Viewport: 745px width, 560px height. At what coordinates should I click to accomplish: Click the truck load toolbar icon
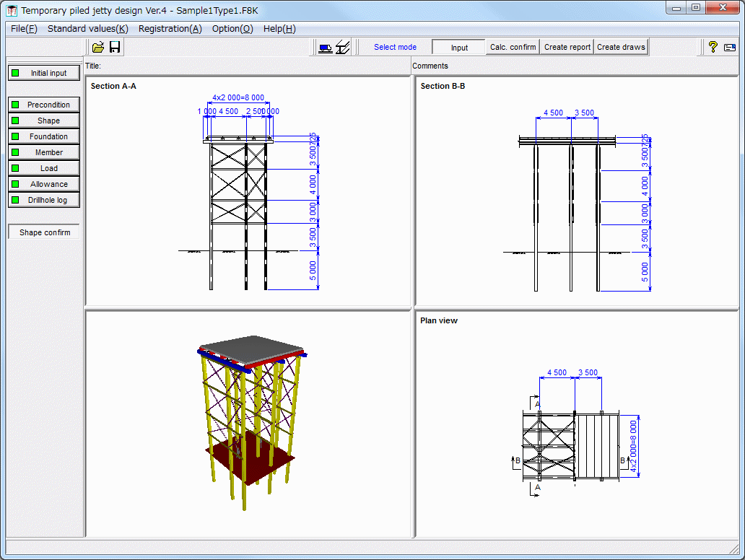[x=326, y=47]
